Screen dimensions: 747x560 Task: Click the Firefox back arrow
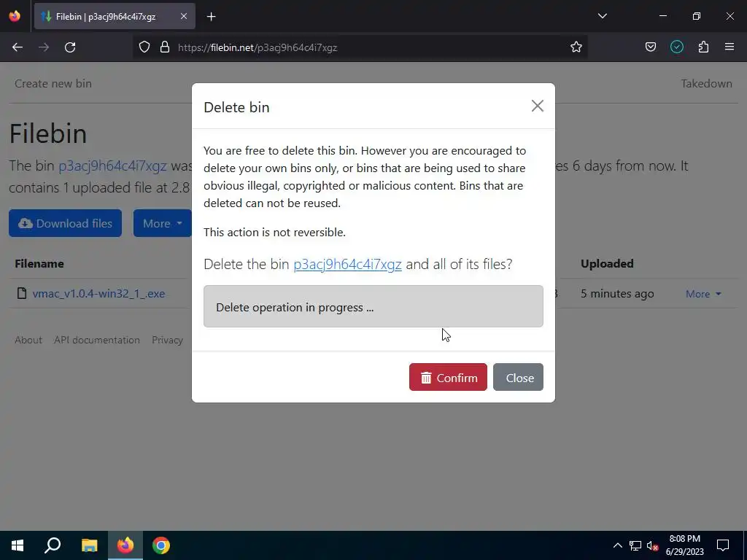18,47
